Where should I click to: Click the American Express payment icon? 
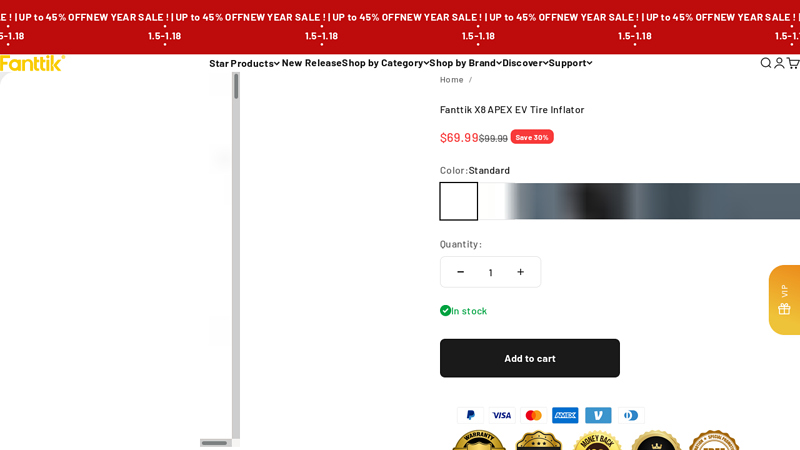pos(565,415)
